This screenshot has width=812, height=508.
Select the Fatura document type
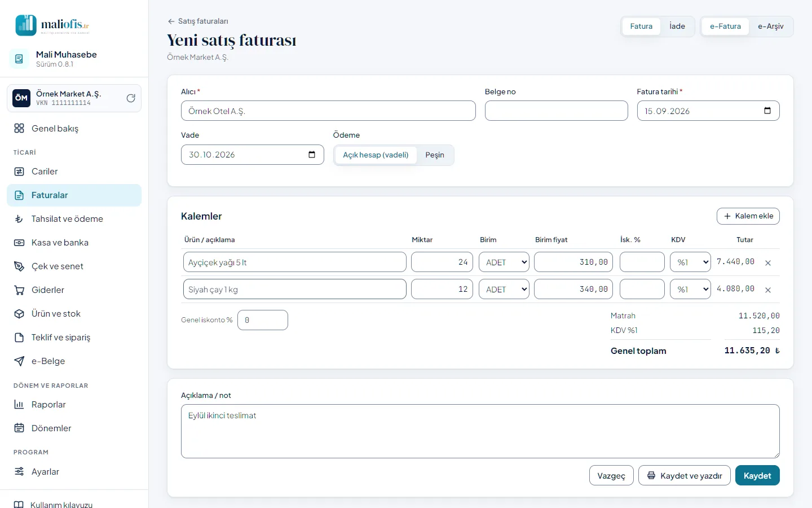(641, 27)
